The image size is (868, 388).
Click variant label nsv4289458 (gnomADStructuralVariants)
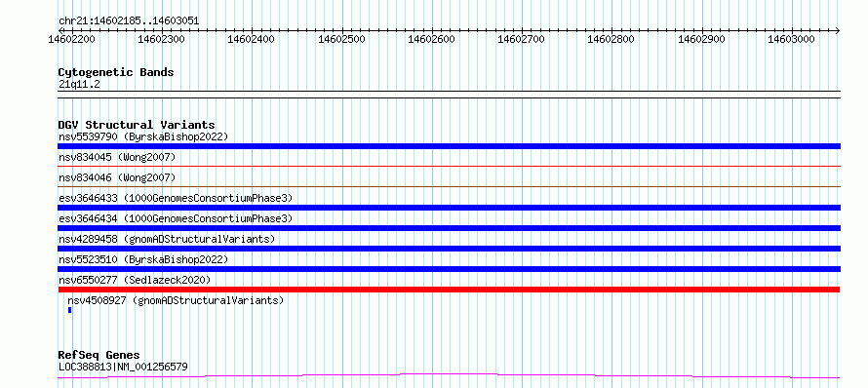click(166, 239)
